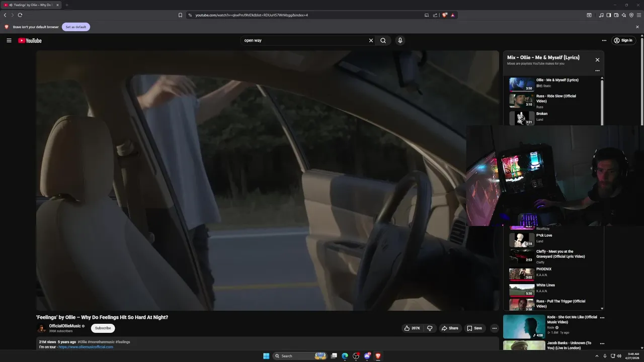Open a new browser tab with plus
Viewport: 644px width, 362px height.
click(66, 5)
